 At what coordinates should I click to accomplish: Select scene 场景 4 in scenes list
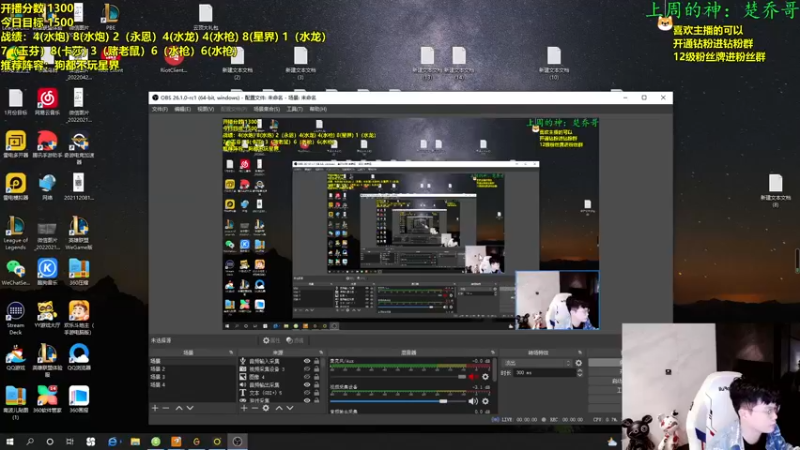191,385
